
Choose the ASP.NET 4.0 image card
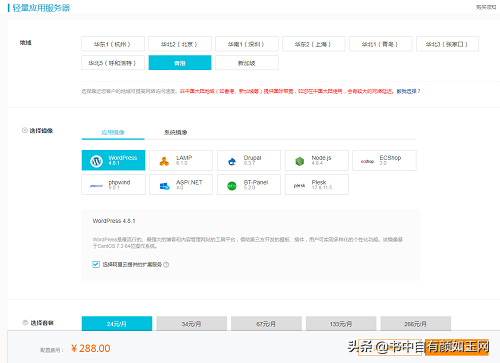click(x=181, y=184)
